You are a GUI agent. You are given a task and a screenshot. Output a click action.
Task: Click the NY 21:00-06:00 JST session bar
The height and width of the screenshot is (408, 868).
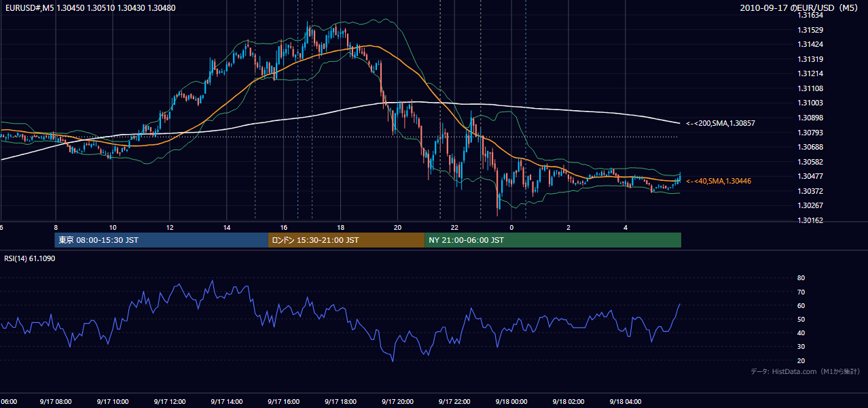pyautogui.click(x=553, y=240)
